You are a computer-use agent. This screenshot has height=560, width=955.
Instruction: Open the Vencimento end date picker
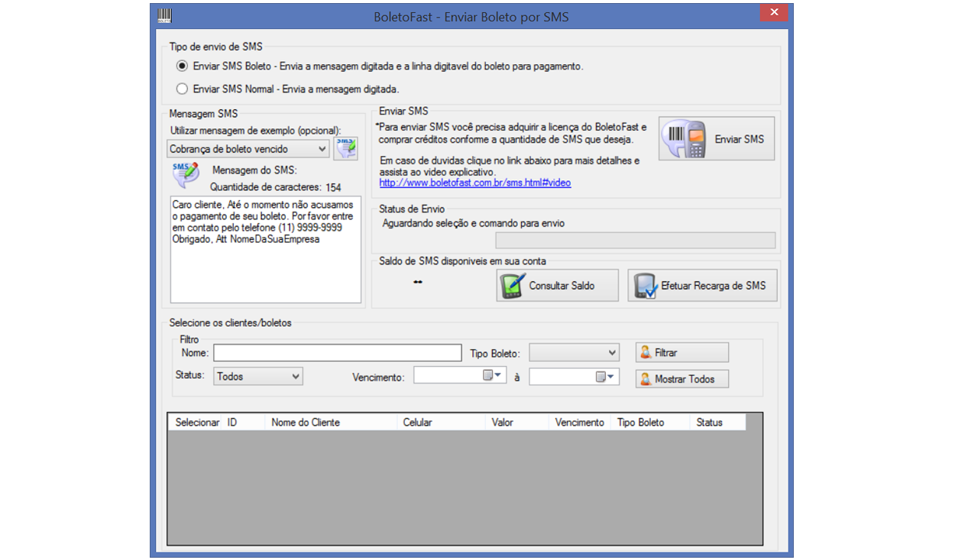pos(607,377)
